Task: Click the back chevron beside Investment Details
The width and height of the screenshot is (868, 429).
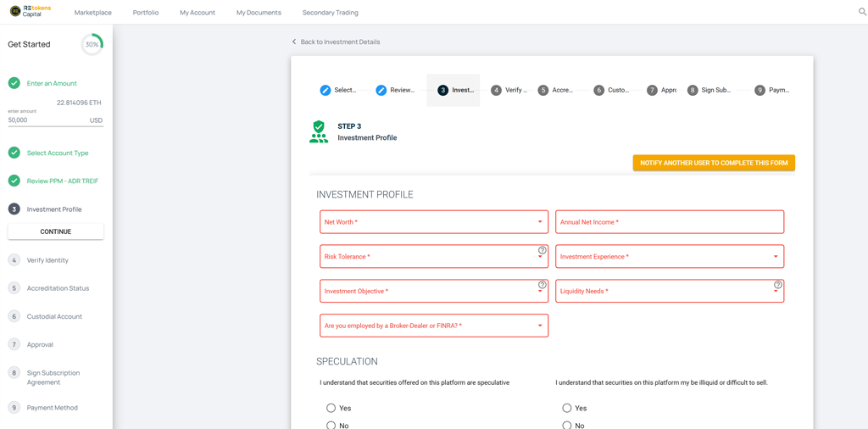Action: (x=294, y=42)
